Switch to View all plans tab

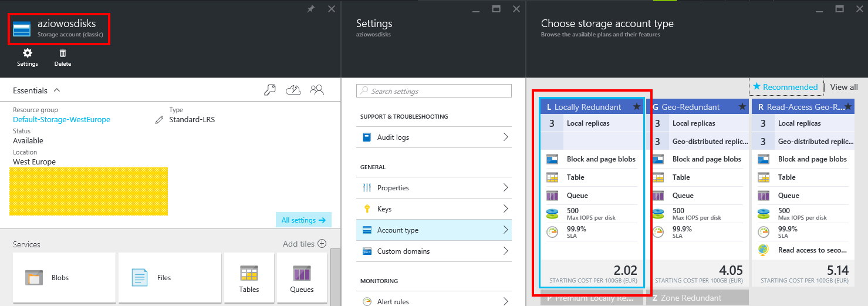click(x=844, y=87)
